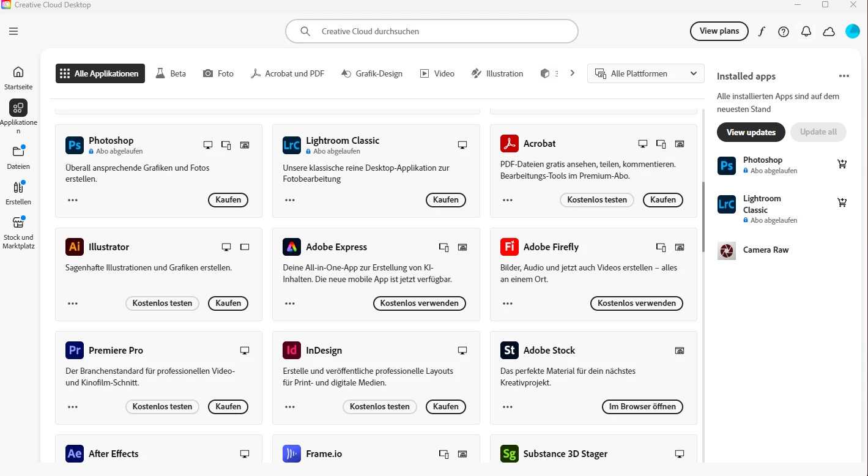
Task: Click the View updates button
Action: [x=751, y=132]
